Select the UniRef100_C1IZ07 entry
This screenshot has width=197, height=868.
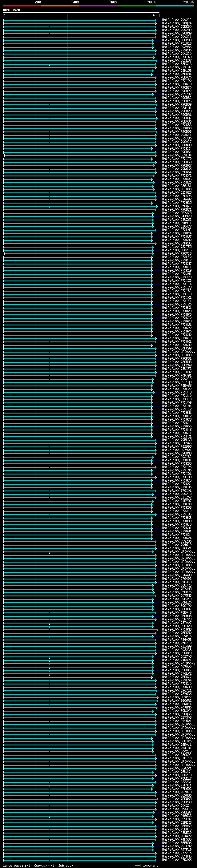coord(177,498)
